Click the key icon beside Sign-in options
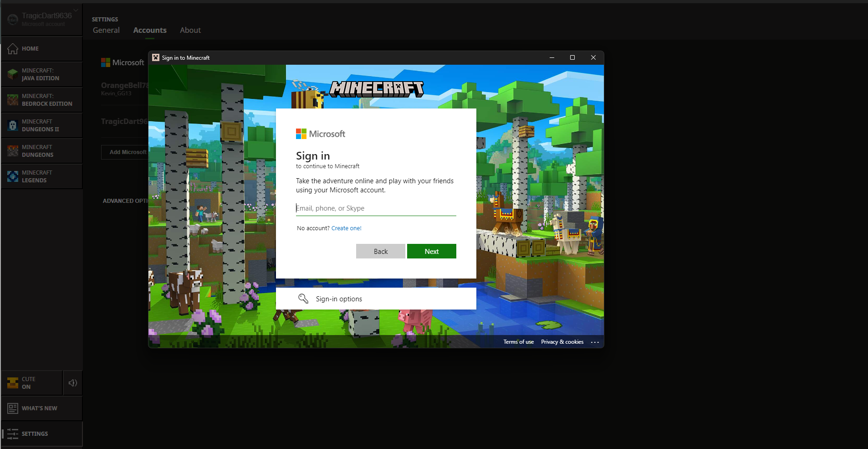Viewport: 868px width, 449px height. pyautogui.click(x=303, y=299)
